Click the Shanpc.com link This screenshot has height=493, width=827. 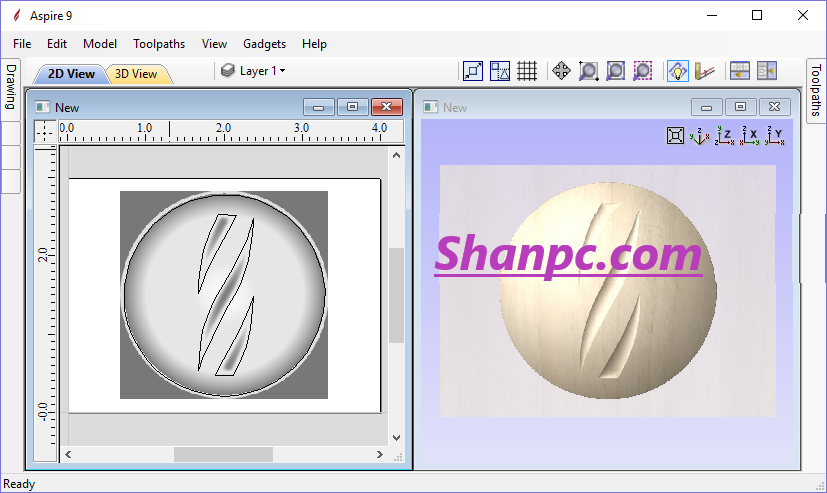[568, 254]
